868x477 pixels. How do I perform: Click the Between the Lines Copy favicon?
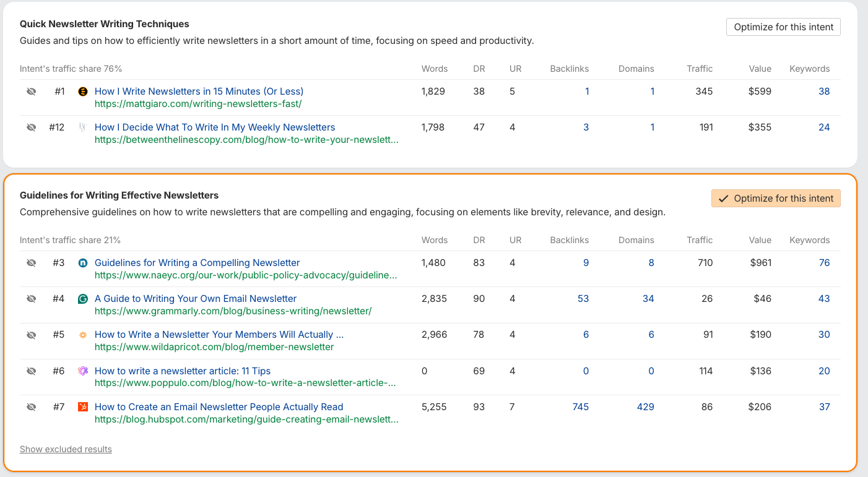click(83, 127)
